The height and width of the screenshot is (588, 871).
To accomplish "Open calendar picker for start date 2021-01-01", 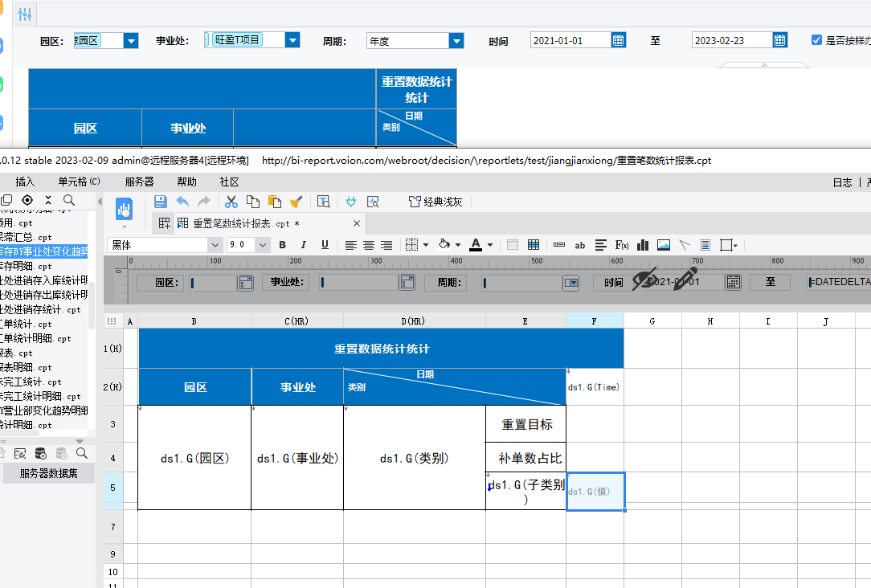I will click(x=618, y=40).
